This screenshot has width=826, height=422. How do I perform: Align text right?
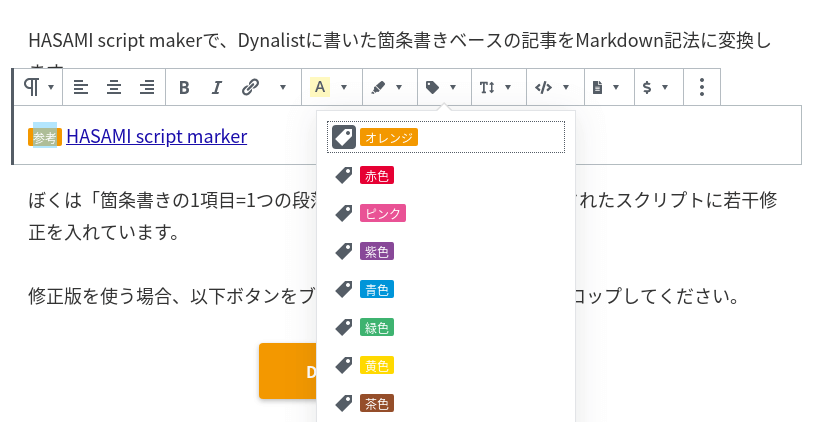tap(147, 87)
